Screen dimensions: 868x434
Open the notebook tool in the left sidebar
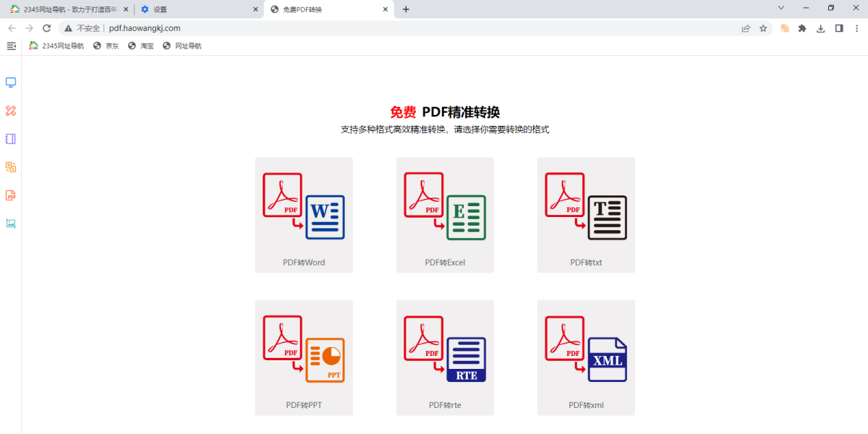pyautogui.click(x=10, y=138)
